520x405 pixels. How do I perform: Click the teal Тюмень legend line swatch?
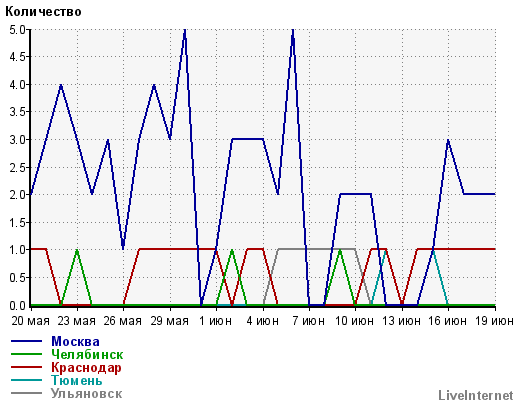pyautogui.click(x=26, y=380)
